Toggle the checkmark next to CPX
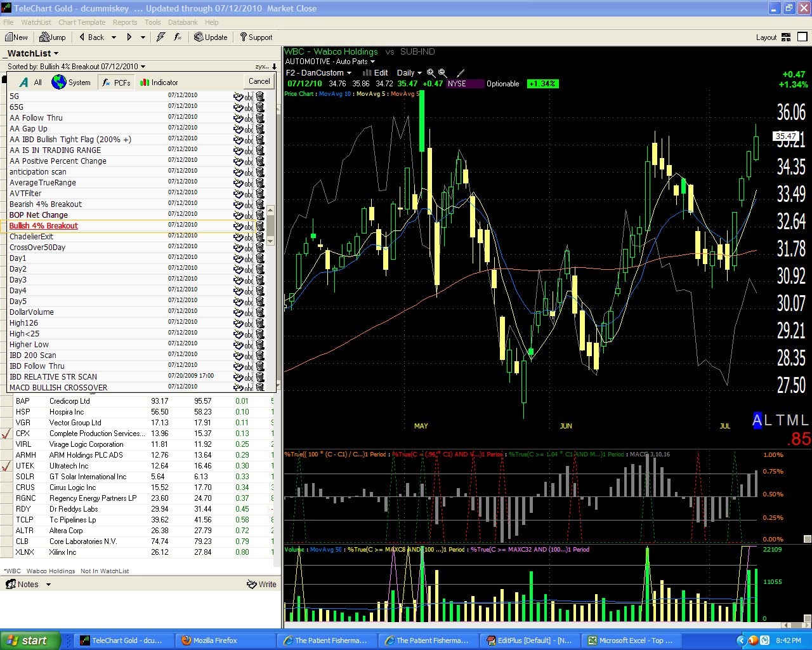Image resolution: width=812 pixels, height=650 pixels. coord(4,433)
